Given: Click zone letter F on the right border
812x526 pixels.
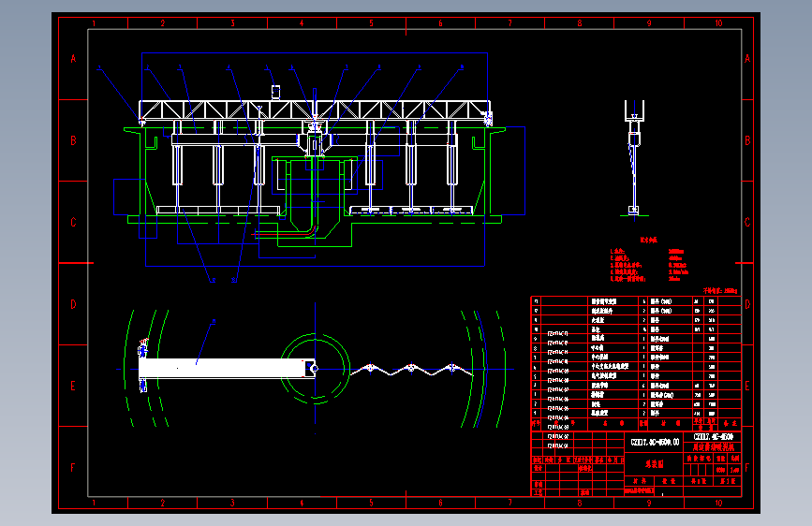Looking at the screenshot, I should (747, 467).
